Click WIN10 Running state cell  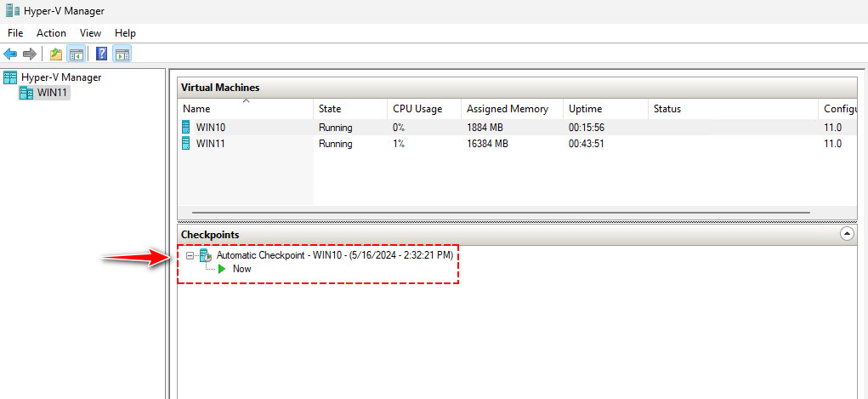[x=336, y=128]
